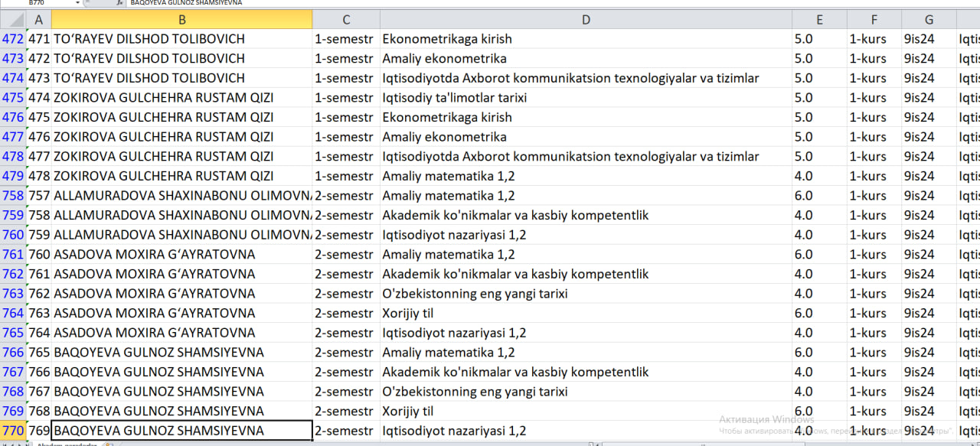Screen dimensions: 980x446
Task: Select column A header
Action: click(38, 19)
